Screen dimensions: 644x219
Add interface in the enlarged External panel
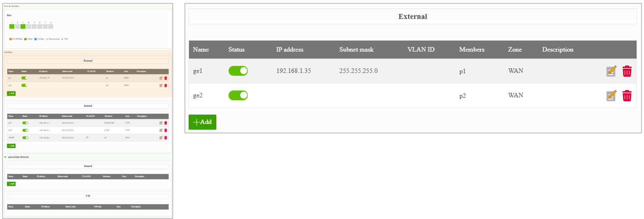203,122
